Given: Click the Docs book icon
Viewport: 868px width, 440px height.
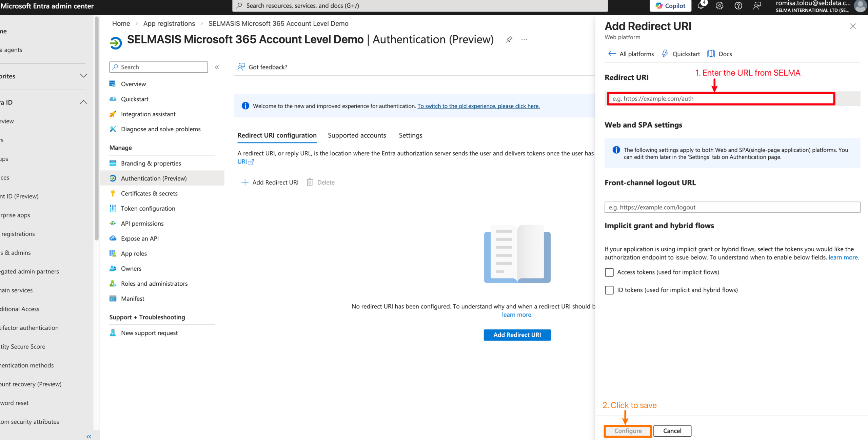Looking at the screenshot, I should coord(711,54).
